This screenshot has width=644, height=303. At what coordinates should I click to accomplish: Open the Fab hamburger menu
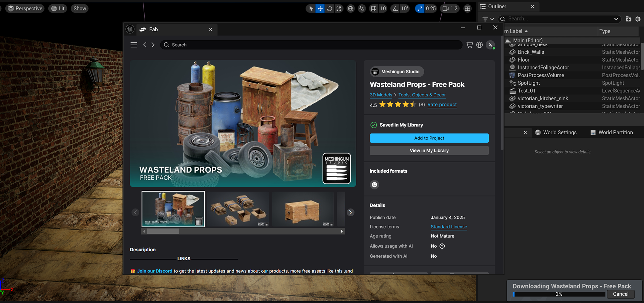click(134, 45)
